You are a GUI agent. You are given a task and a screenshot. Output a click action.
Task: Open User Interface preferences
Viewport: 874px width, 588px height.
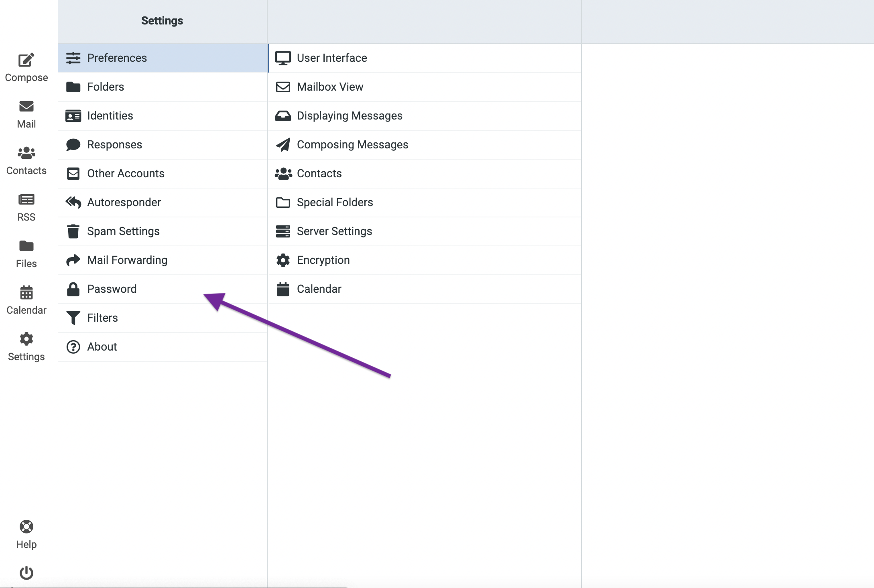click(331, 58)
